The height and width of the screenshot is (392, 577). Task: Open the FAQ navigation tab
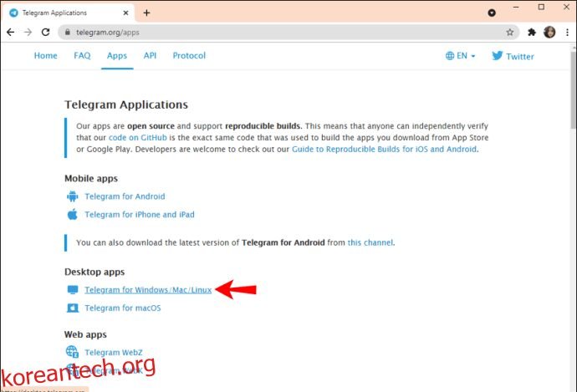[x=82, y=56]
